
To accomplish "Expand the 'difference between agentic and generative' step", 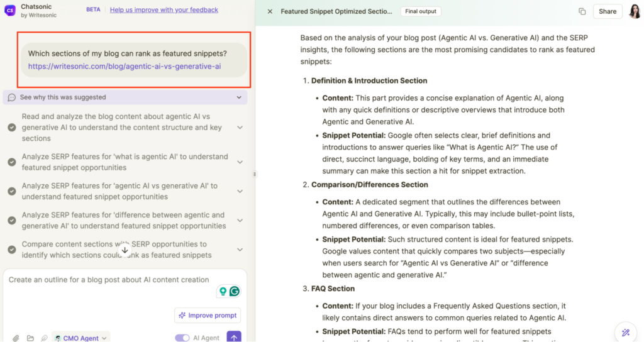I will [240, 221].
